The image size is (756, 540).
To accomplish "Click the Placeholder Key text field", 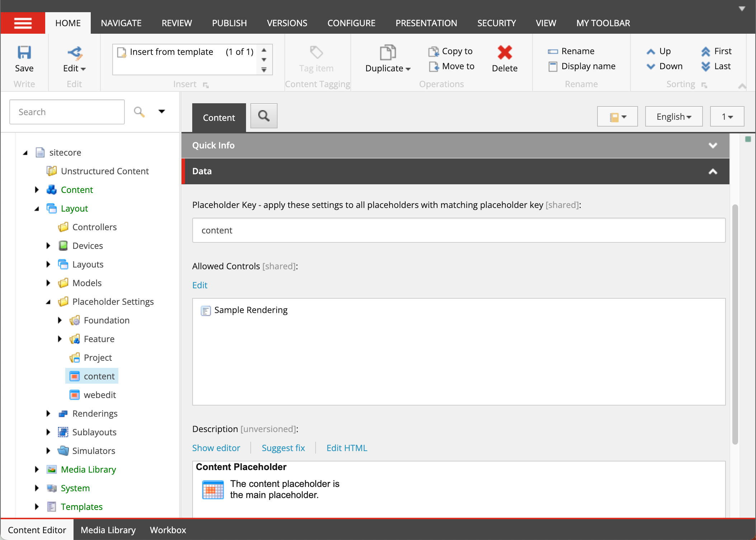I will [x=459, y=230].
